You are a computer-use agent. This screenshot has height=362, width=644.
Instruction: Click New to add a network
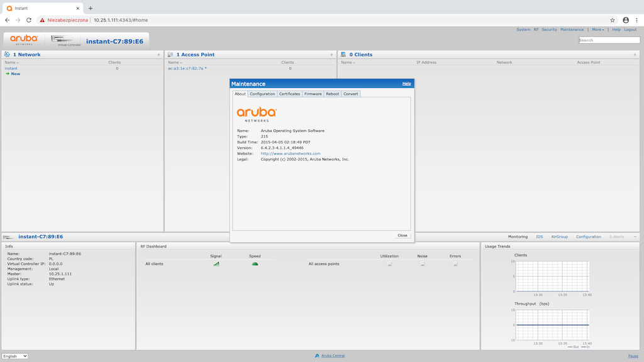pos(15,74)
